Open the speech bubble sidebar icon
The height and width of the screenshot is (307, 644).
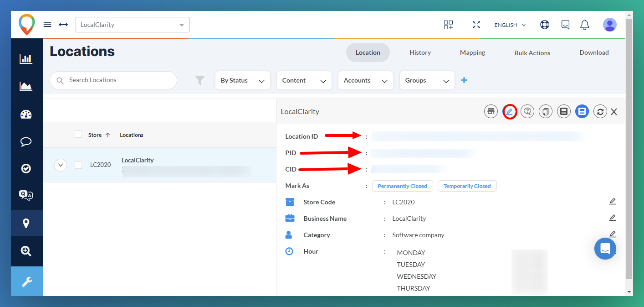tap(26, 142)
